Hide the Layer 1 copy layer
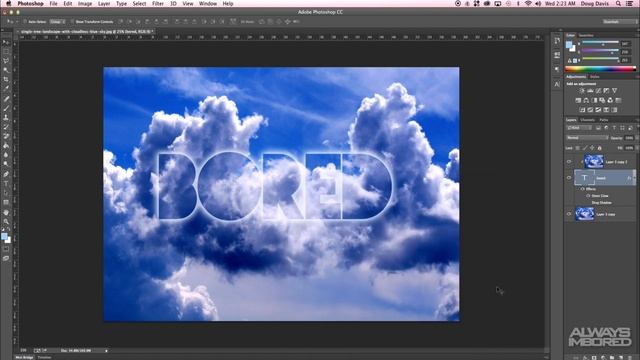Viewport: 640px width, 360px height. (x=569, y=214)
